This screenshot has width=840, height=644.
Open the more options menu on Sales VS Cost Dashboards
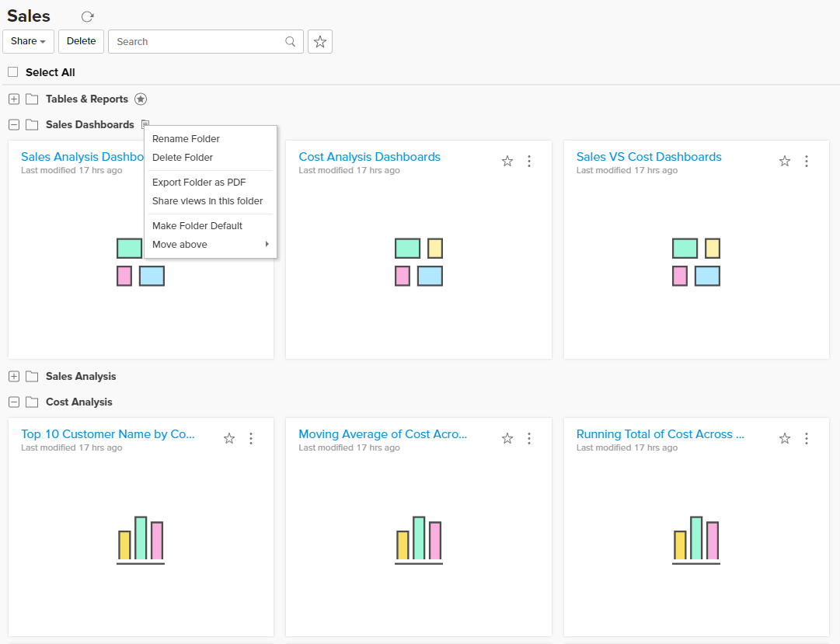pos(807,161)
